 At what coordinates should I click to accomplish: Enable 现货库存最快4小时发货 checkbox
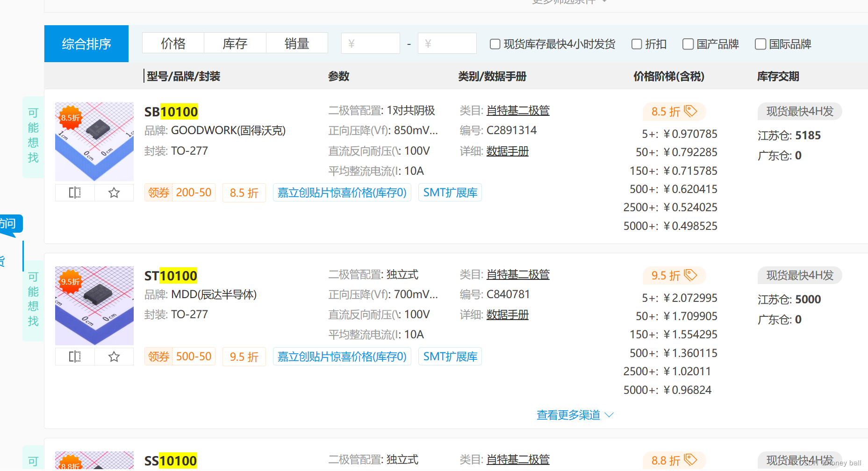pyautogui.click(x=495, y=44)
